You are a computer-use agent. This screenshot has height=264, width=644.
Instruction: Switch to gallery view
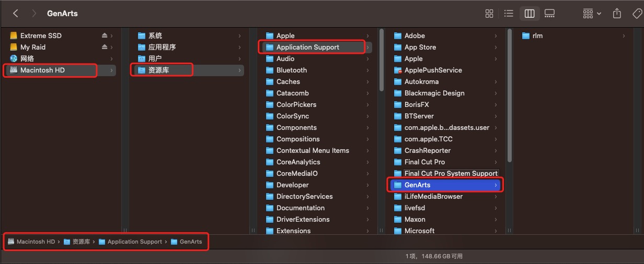[549, 14]
